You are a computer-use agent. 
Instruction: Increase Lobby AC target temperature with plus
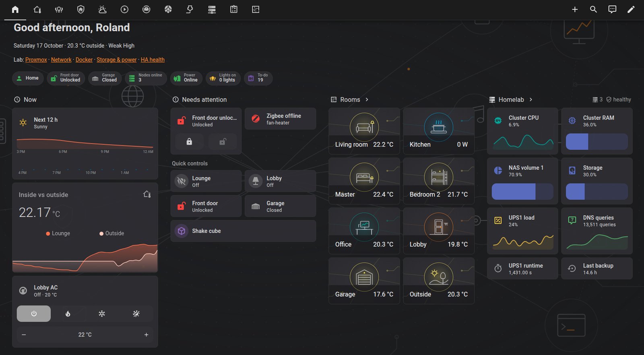point(146,334)
